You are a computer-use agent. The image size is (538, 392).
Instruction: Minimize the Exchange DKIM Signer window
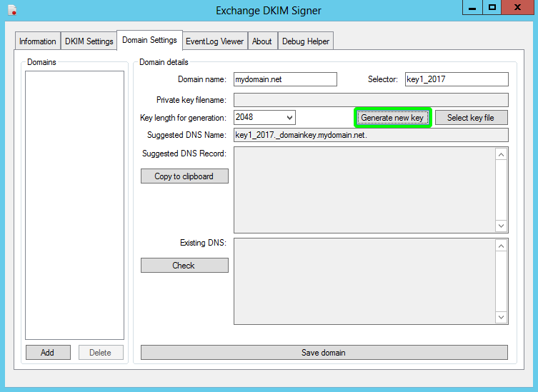tap(472, 7)
